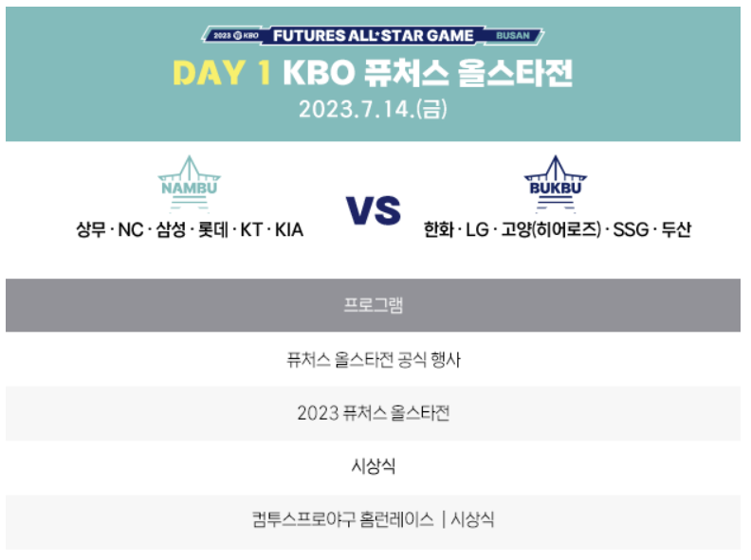Click the Futures All-Star Game banner logo
This screenshot has height=560, width=751.
373,35
